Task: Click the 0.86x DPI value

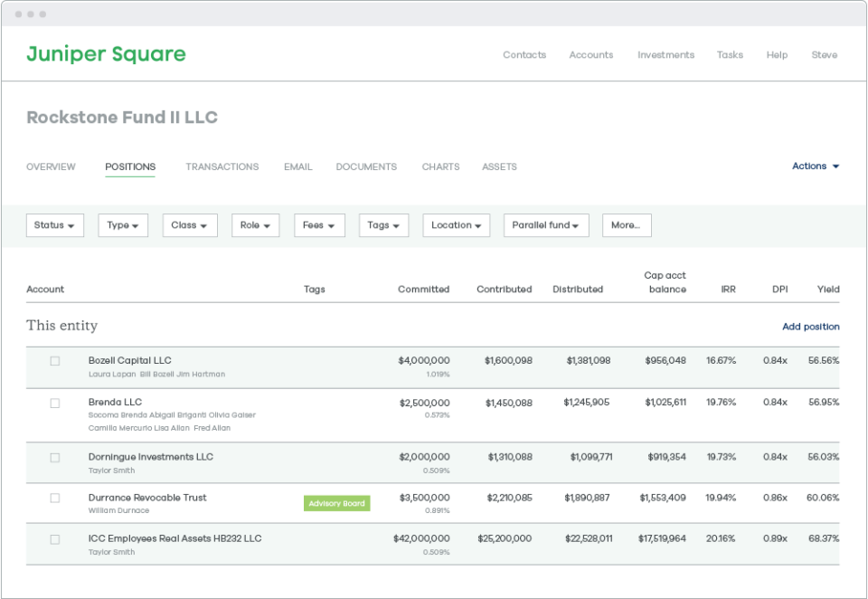Action: pos(775,498)
